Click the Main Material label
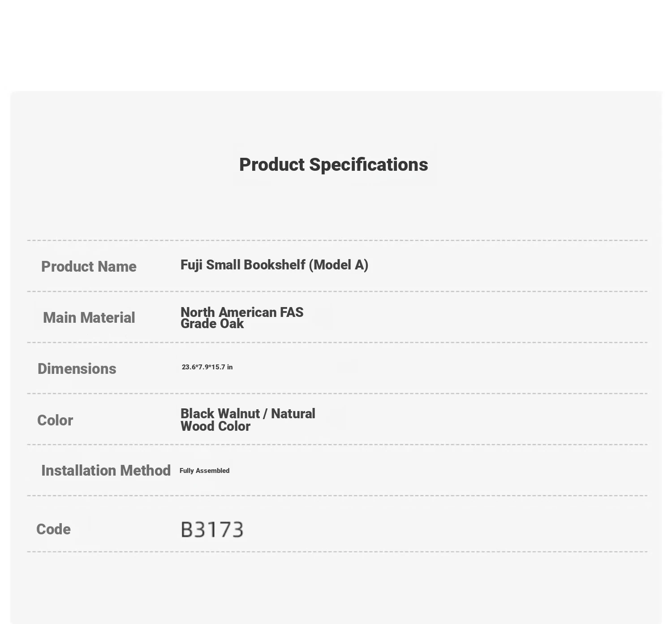Viewport: 672px width, 624px height. (89, 317)
